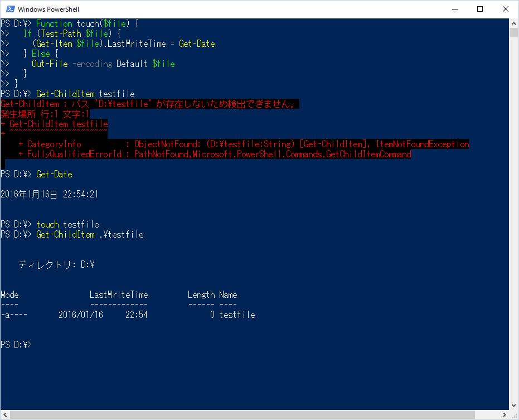Minimize the Windows PowerShell window
Screen dimensions: 519x420
[x=454, y=9]
